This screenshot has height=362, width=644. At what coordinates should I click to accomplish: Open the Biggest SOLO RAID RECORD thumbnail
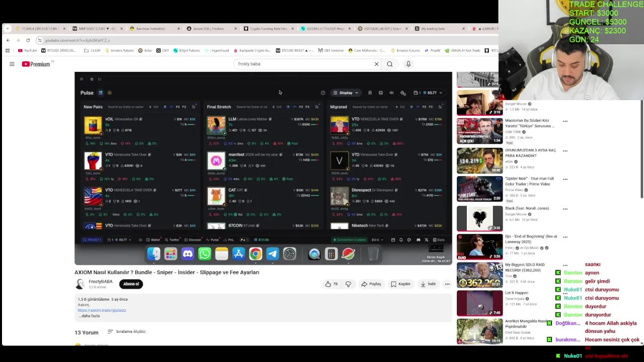[479, 275]
